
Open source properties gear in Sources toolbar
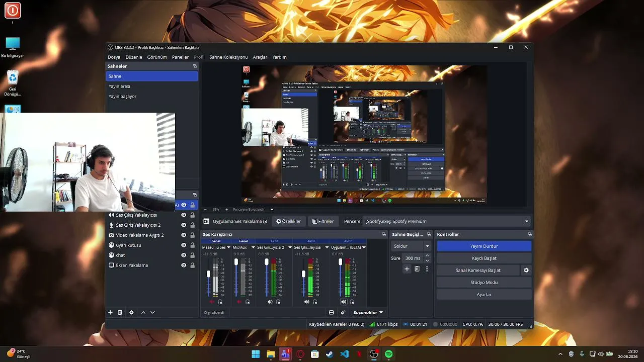pyautogui.click(x=131, y=312)
